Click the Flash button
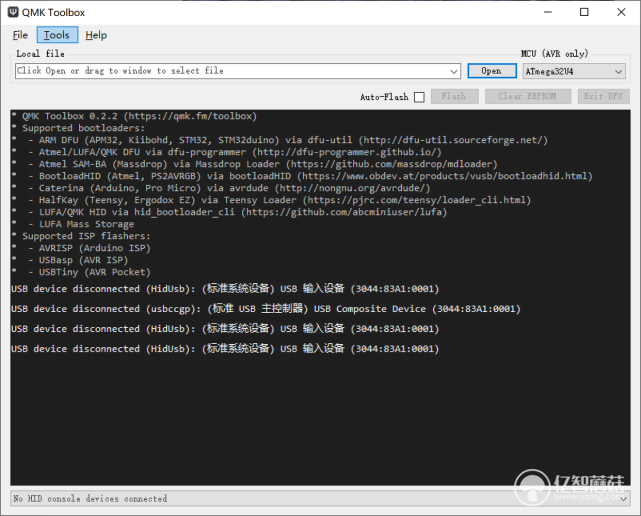This screenshot has height=516, width=641. tap(454, 96)
